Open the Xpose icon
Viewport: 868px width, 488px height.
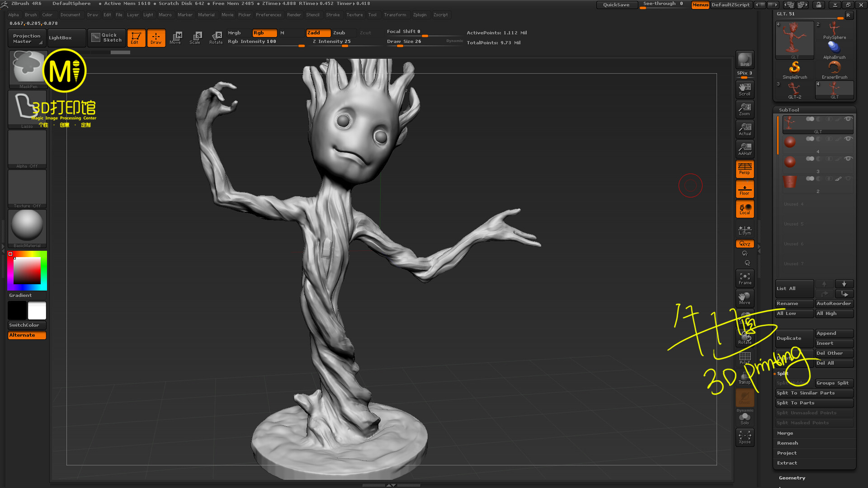[745, 437]
